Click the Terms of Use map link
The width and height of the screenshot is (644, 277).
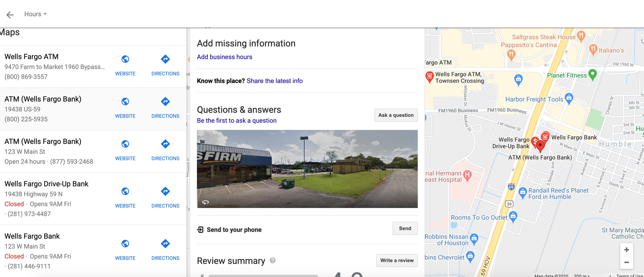coord(630,275)
